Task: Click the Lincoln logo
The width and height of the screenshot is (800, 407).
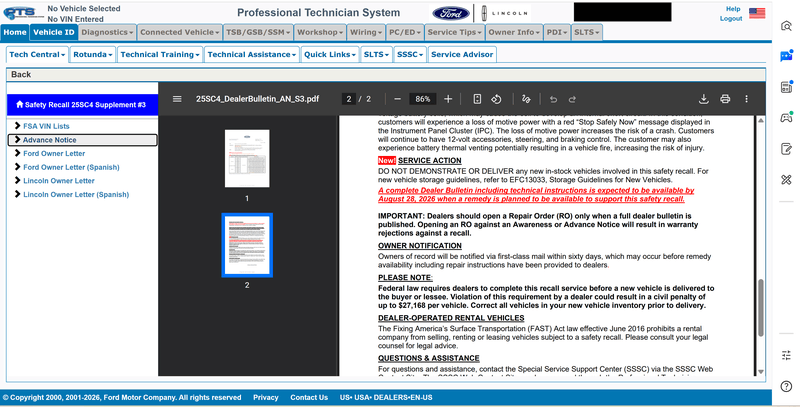Action: 504,13
